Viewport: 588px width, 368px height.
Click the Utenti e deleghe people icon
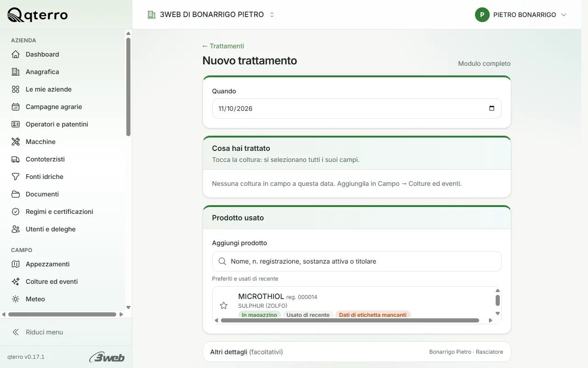click(x=16, y=229)
